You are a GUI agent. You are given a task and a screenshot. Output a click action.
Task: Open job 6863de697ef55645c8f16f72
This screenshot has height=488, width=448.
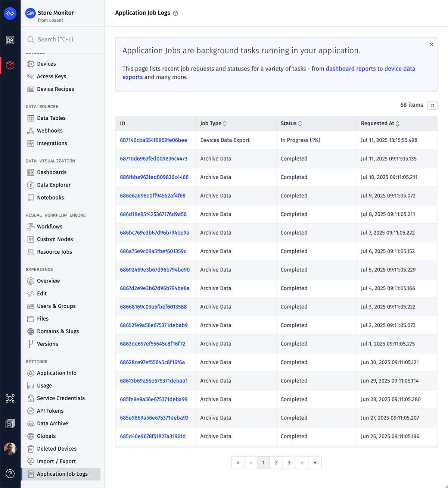pyautogui.click(x=153, y=344)
